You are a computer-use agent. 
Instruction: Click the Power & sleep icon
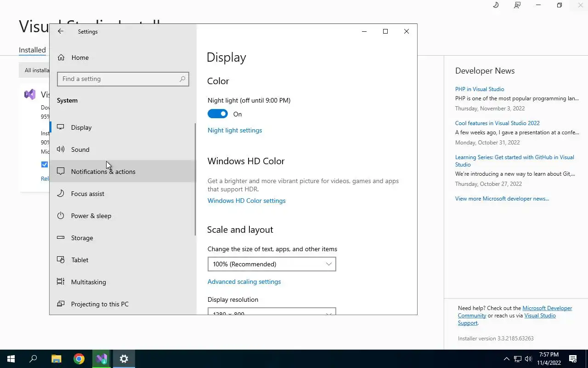pyautogui.click(x=61, y=215)
